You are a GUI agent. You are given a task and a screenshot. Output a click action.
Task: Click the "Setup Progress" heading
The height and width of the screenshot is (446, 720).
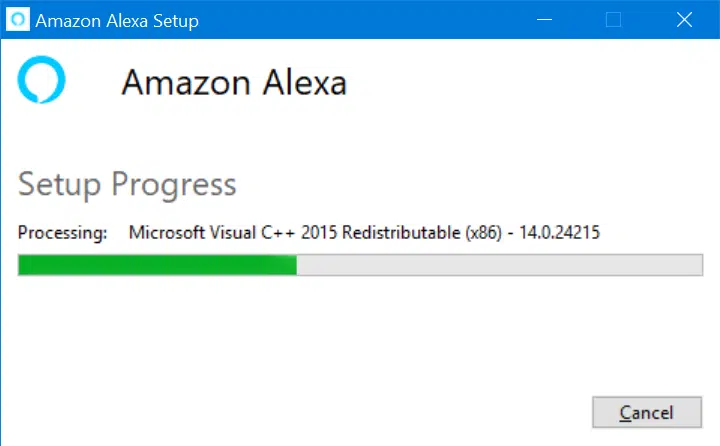[x=127, y=184]
